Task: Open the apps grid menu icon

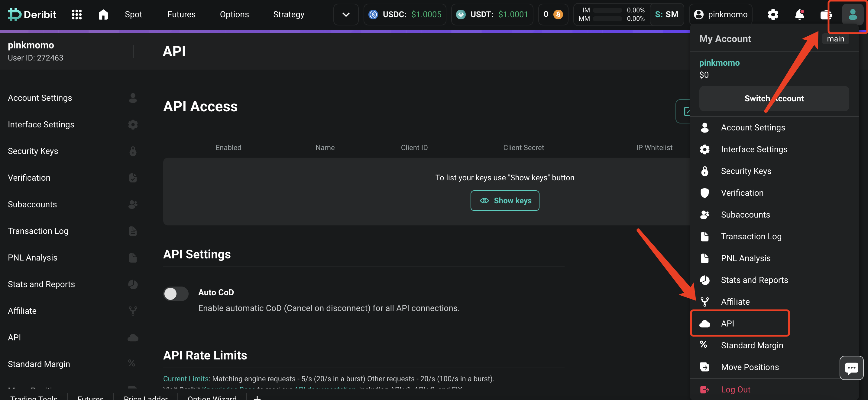Action: coord(76,15)
